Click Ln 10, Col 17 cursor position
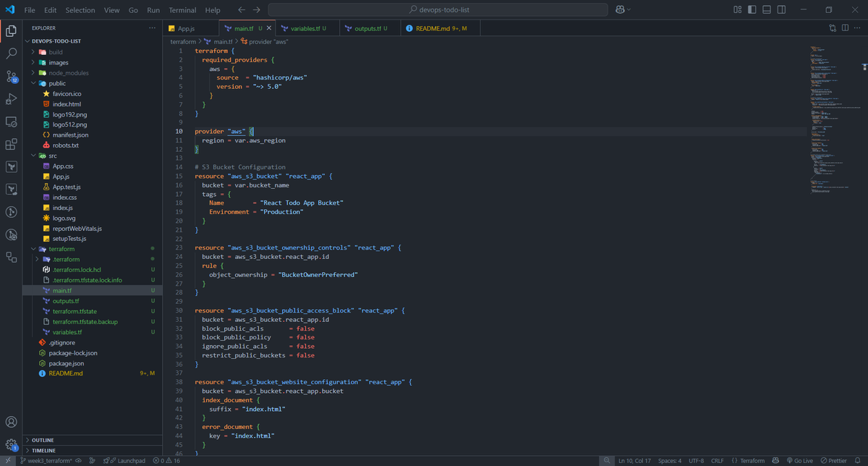The height and width of the screenshot is (466, 868). click(634, 460)
